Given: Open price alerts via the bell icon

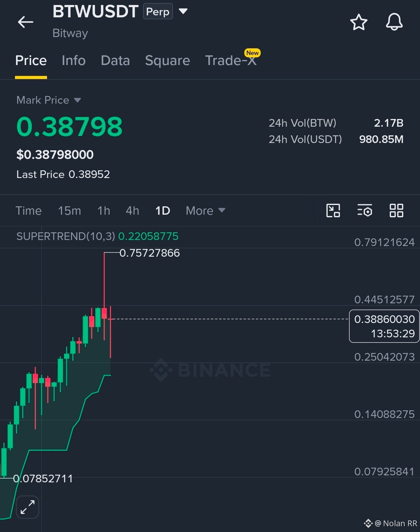Looking at the screenshot, I should click(x=394, y=22).
